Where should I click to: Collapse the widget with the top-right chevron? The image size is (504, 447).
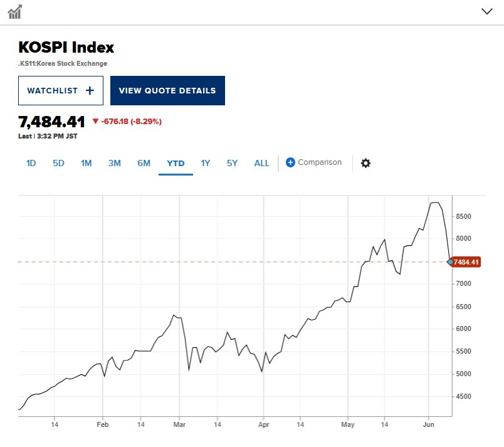click(x=487, y=11)
